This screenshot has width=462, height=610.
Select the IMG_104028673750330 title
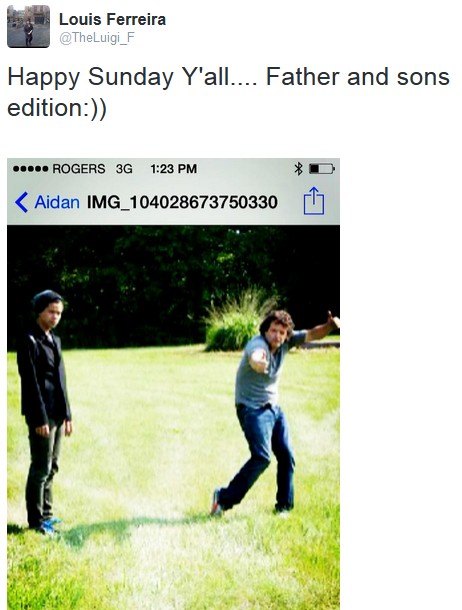click(182, 202)
